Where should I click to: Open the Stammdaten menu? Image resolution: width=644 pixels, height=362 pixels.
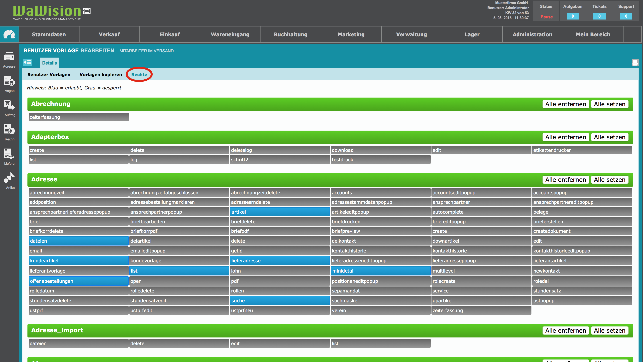click(x=49, y=34)
